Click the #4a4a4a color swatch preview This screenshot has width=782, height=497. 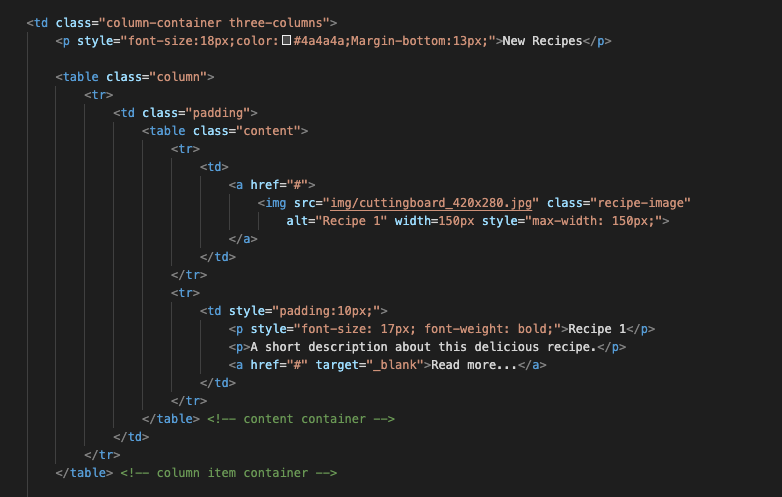point(286,40)
